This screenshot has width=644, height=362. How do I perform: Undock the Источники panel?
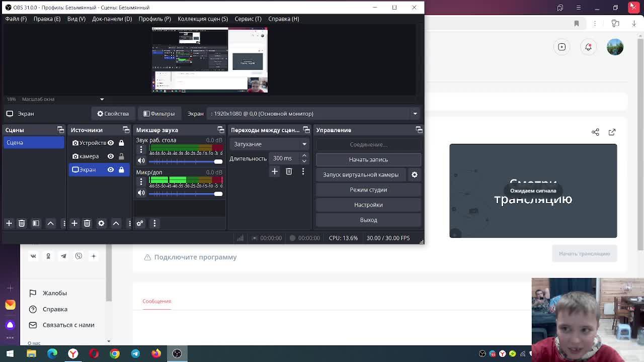[126, 130]
